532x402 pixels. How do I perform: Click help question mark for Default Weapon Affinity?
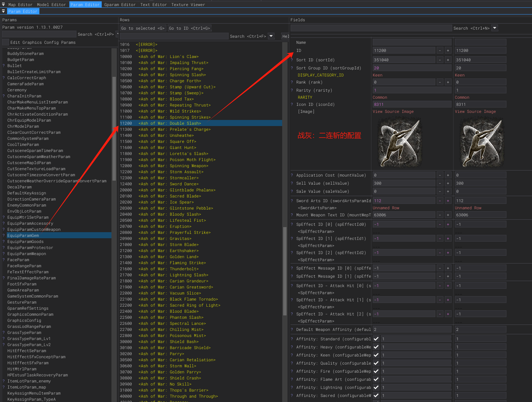click(x=292, y=330)
